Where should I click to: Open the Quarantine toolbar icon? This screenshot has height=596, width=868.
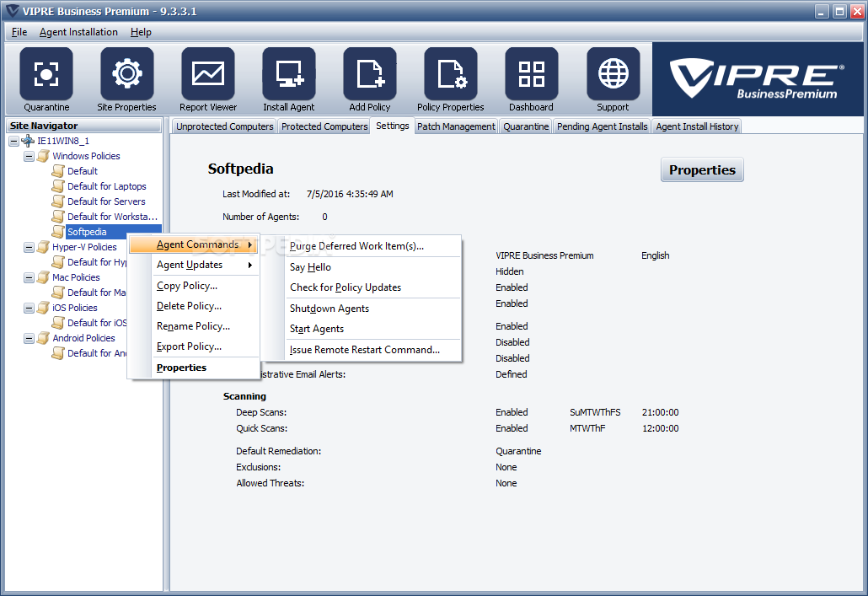[x=46, y=73]
